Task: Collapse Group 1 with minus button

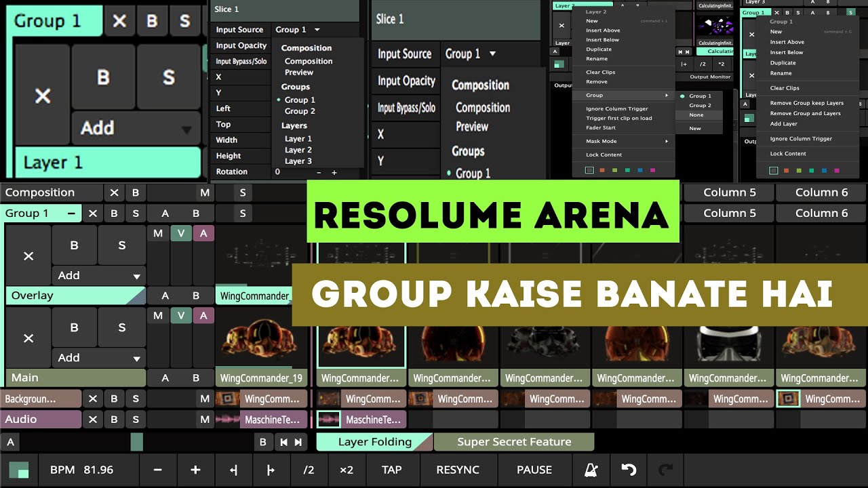Action: [71, 213]
